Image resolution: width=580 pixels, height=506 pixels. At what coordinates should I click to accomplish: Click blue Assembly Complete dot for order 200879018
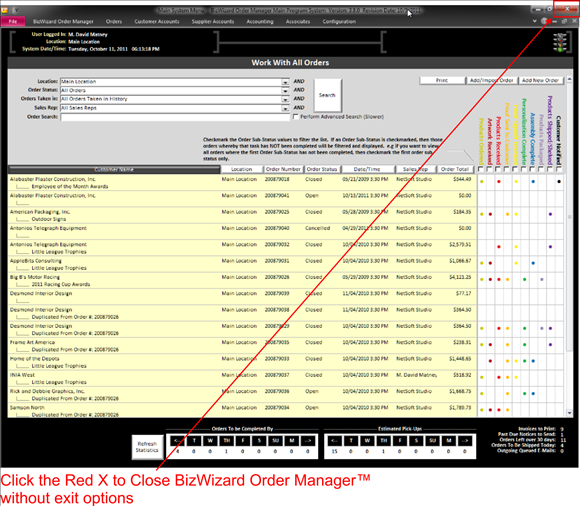click(533, 182)
